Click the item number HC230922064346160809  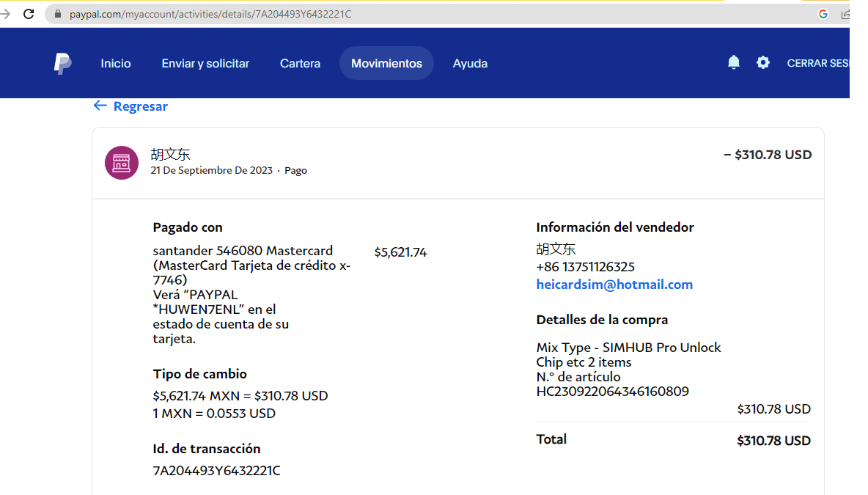point(612,392)
